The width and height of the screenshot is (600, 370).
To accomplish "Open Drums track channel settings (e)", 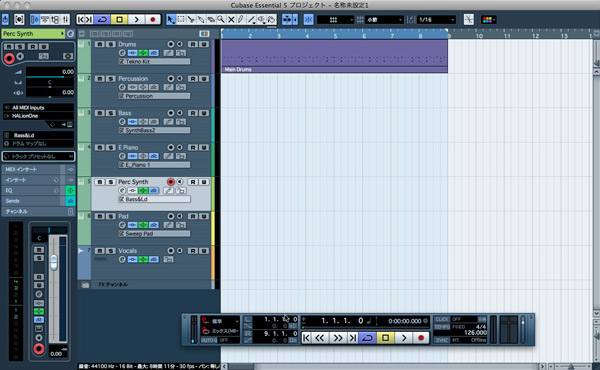I will [122, 53].
